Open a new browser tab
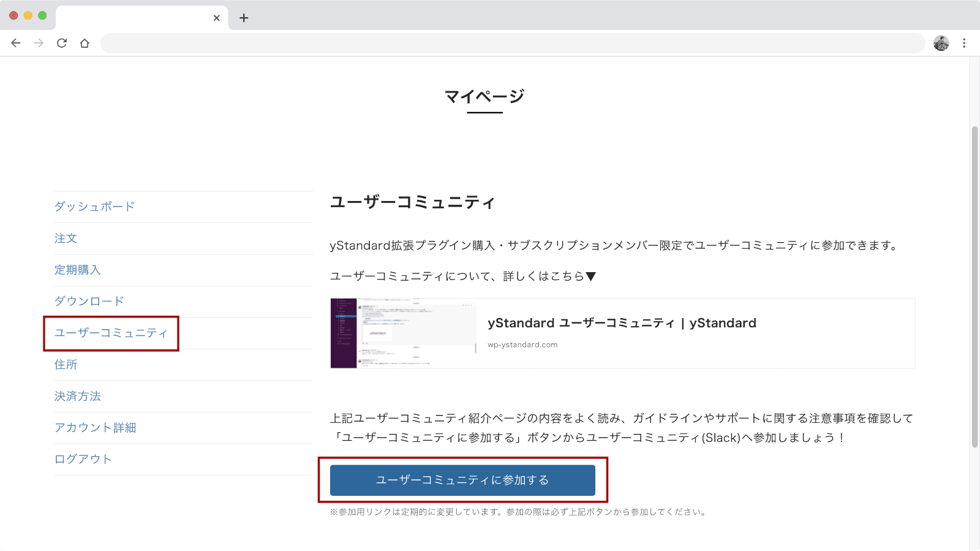Screen dimensions: 980x551 coord(244,18)
